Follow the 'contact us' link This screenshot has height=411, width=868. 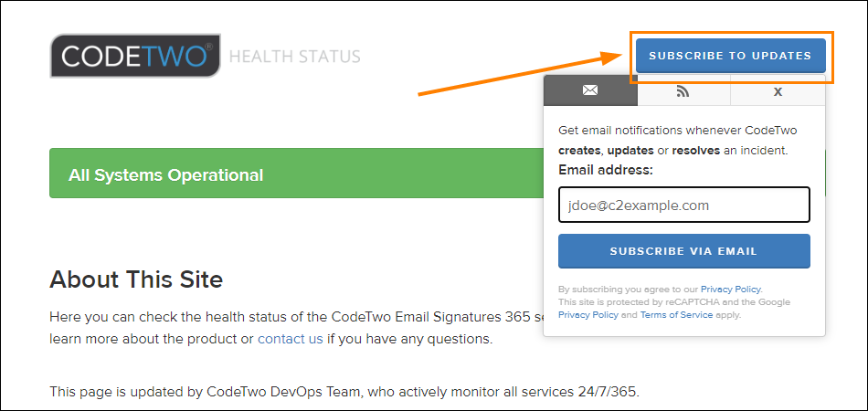(x=290, y=339)
